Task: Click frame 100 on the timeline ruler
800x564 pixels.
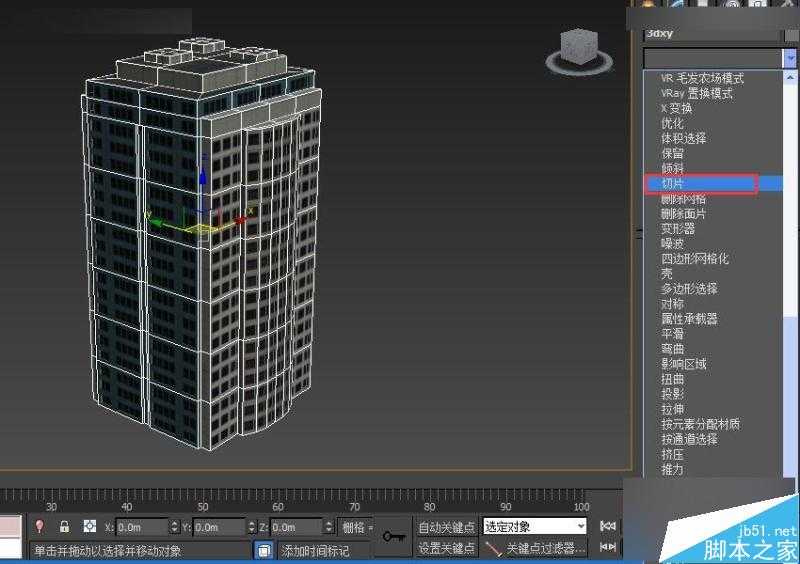Action: (x=582, y=506)
